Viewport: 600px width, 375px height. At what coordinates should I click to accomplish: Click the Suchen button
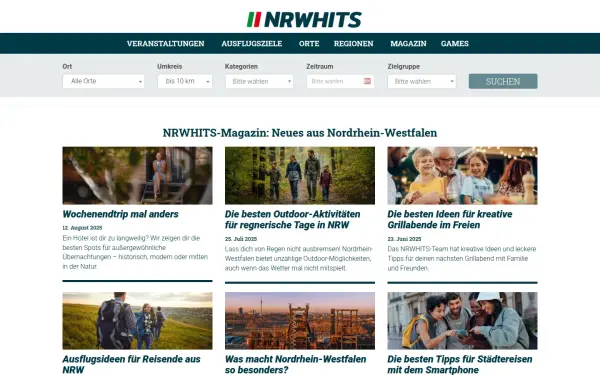pos(503,81)
